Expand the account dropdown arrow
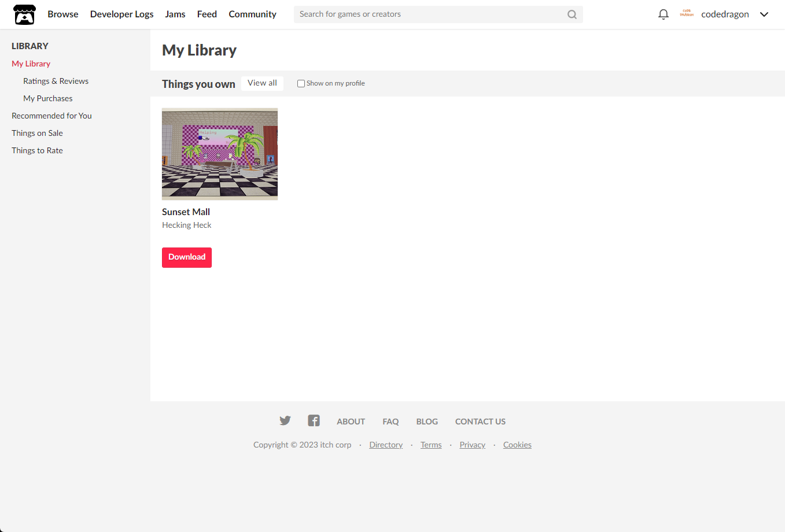This screenshot has width=785, height=532. pos(764,14)
